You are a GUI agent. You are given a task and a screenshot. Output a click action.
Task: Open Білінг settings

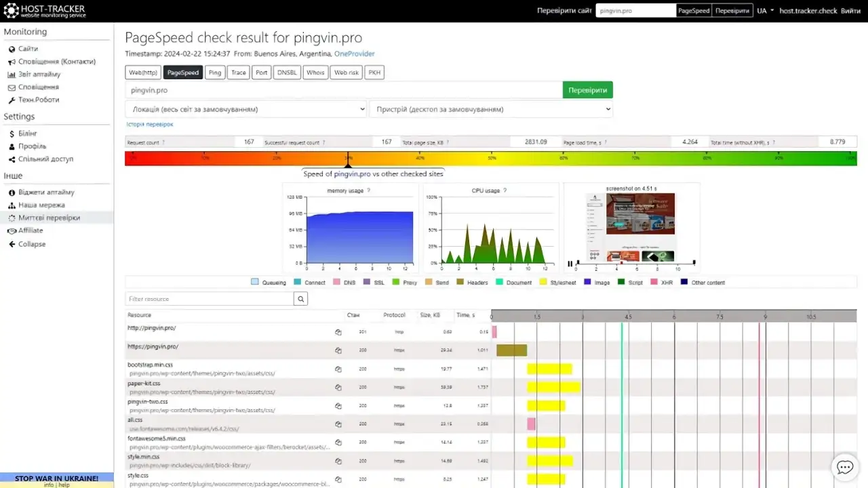[28, 134]
